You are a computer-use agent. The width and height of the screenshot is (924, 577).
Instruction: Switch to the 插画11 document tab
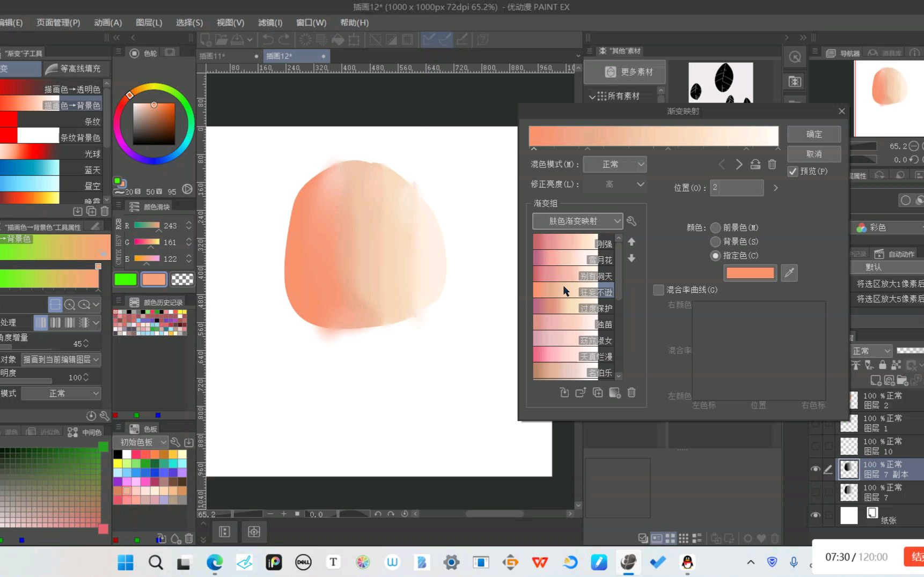(x=212, y=56)
